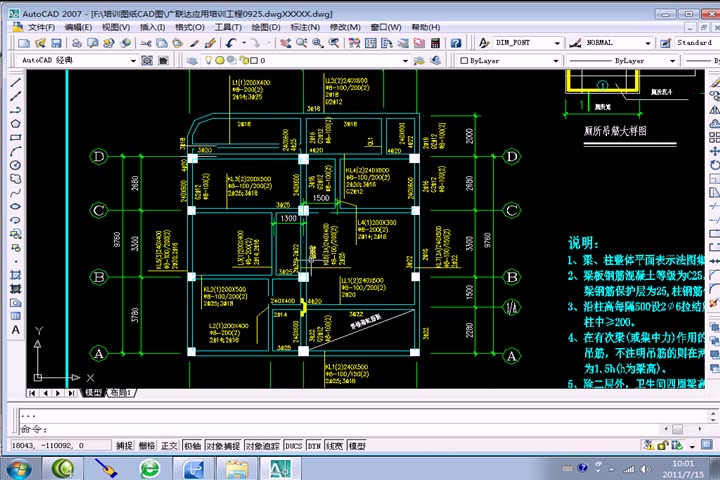Open the 绘图(D) menu

click(x=266, y=27)
